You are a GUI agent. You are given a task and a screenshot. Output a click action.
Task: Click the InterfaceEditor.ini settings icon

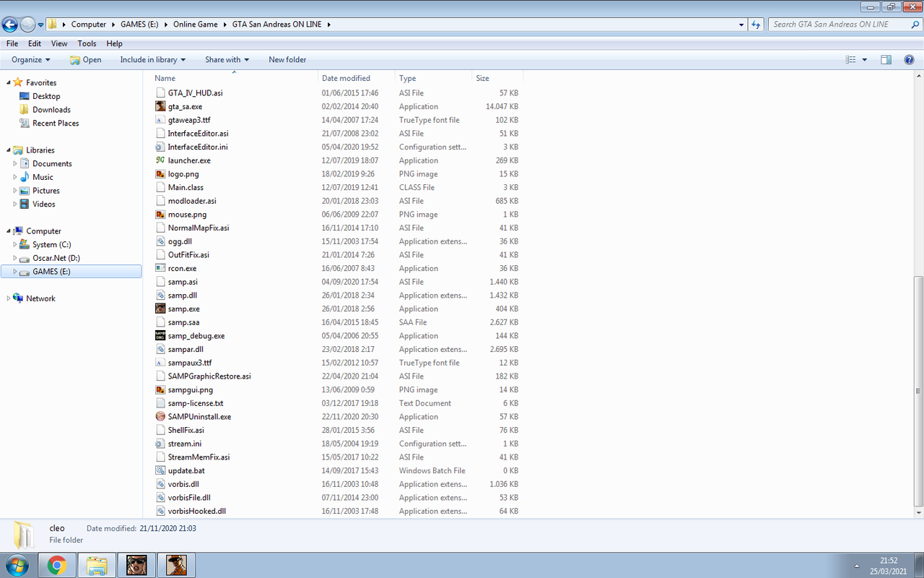click(x=161, y=147)
